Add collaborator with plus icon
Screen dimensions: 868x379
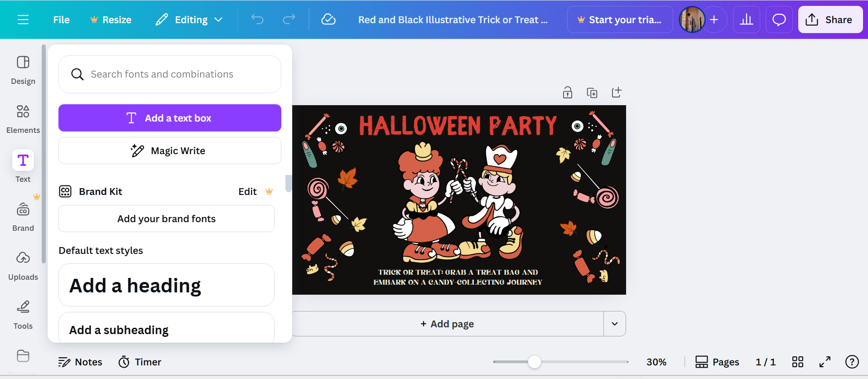(714, 19)
